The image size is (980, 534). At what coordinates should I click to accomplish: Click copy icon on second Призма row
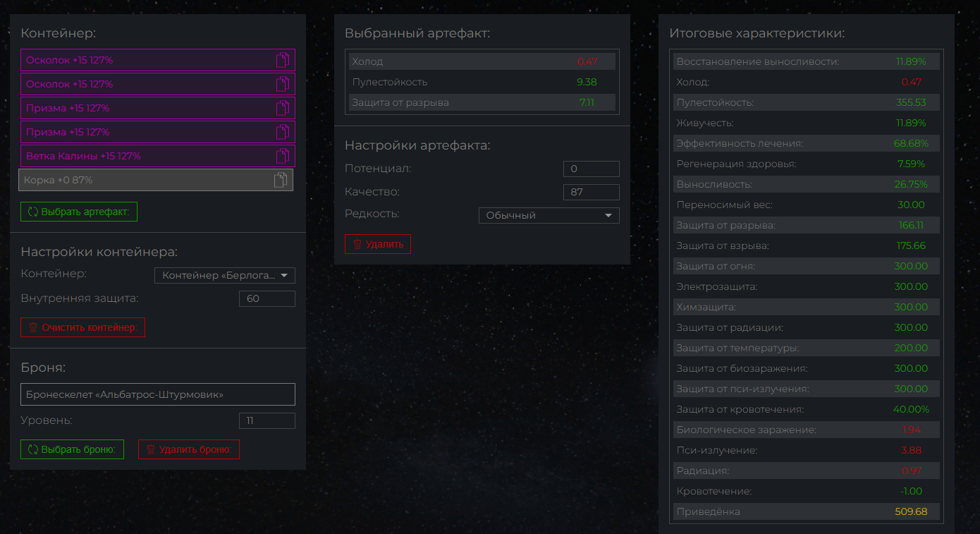[x=282, y=132]
